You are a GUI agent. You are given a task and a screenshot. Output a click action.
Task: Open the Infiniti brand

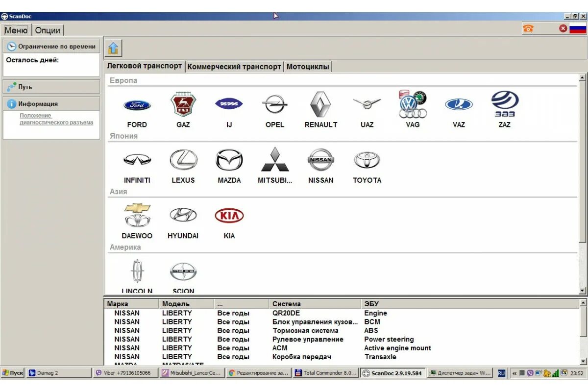137,160
